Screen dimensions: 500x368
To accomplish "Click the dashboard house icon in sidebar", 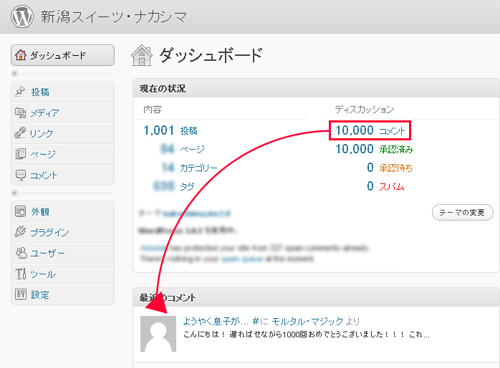I will coord(21,55).
